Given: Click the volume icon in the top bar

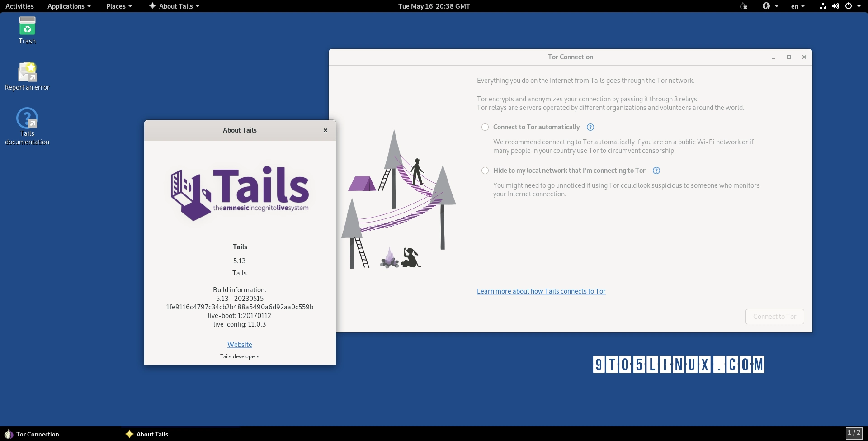Looking at the screenshot, I should click(x=835, y=6).
